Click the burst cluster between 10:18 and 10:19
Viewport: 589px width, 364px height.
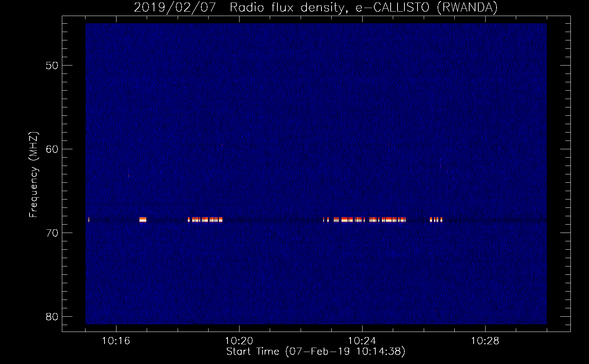pos(205,219)
